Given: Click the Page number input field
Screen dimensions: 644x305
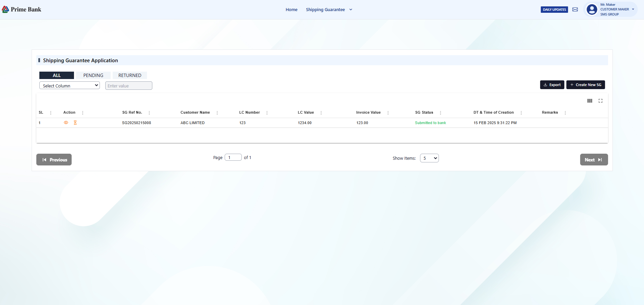Looking at the screenshot, I should pyautogui.click(x=233, y=157).
